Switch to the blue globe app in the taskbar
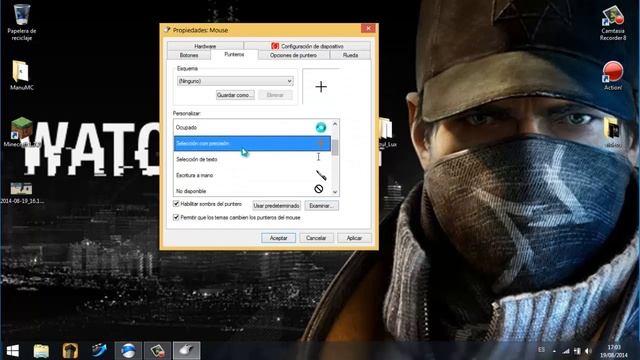This screenshot has height=360, width=640. (x=128, y=351)
